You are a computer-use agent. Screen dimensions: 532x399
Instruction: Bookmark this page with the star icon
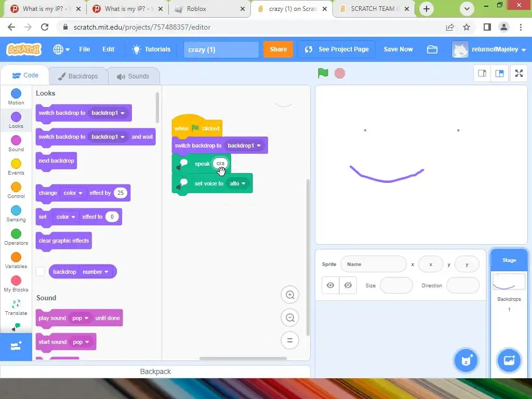pyautogui.click(x=467, y=27)
